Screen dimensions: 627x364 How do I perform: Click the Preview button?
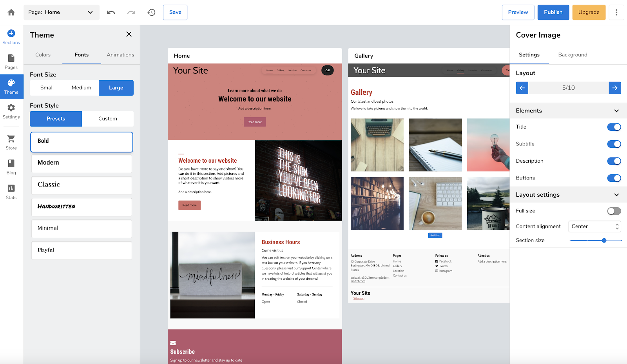[x=518, y=12]
